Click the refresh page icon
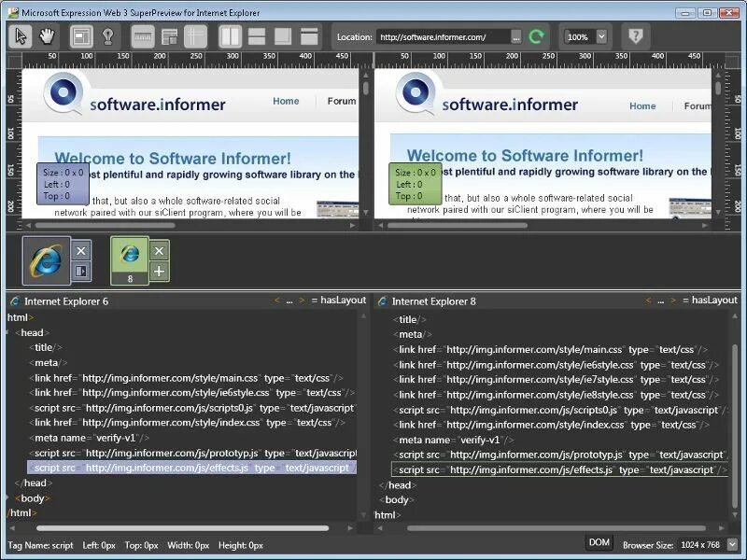This screenshot has width=747, height=560. [535, 36]
